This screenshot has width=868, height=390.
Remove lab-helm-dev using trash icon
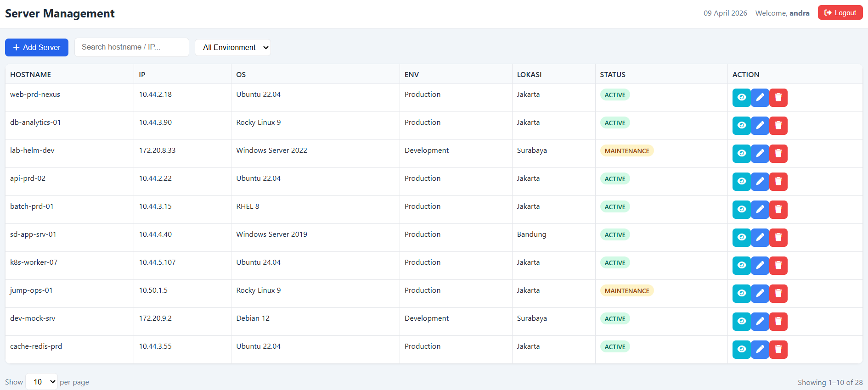(x=778, y=154)
